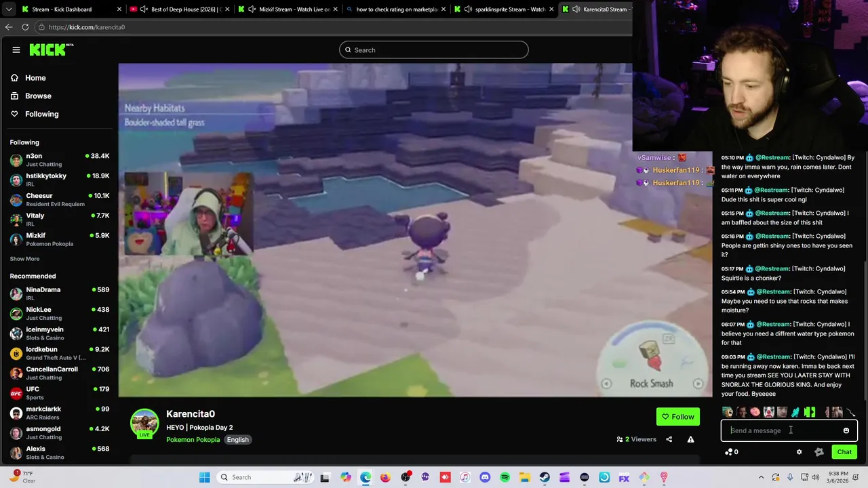Switch to the how to check rating tab
The width and height of the screenshot is (868, 488).
pos(397,9)
